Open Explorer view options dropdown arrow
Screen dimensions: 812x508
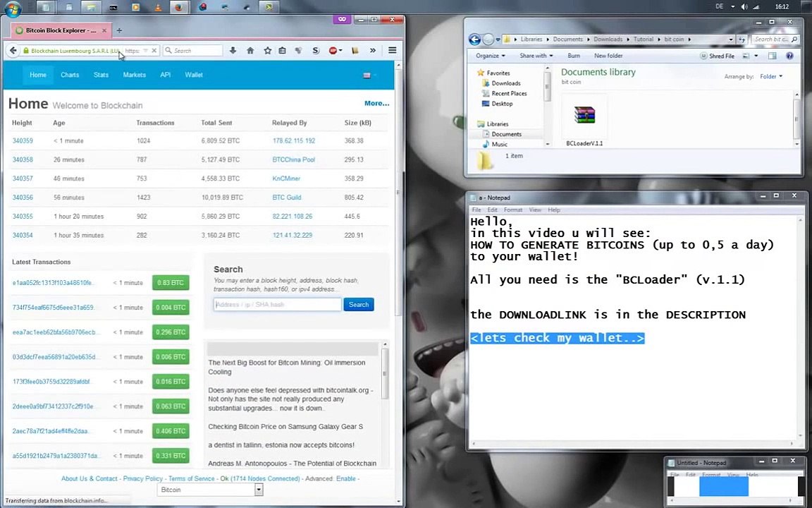coord(756,56)
